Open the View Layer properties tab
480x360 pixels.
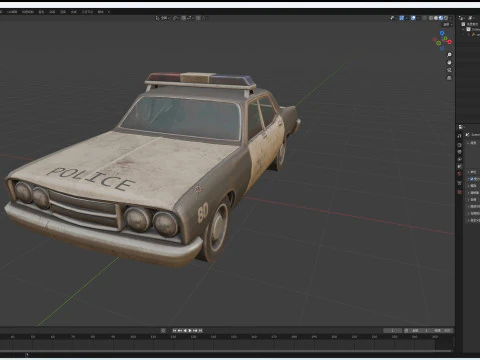459,159
